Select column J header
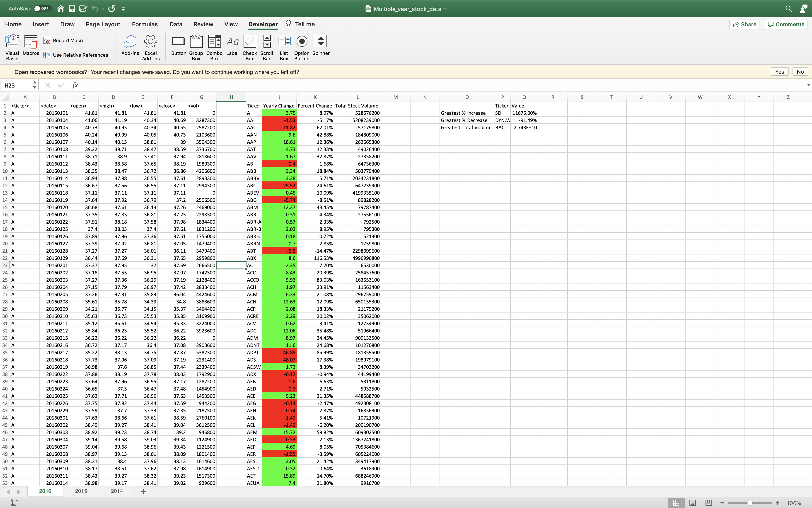Screen dimensions: 812x508 279,98
